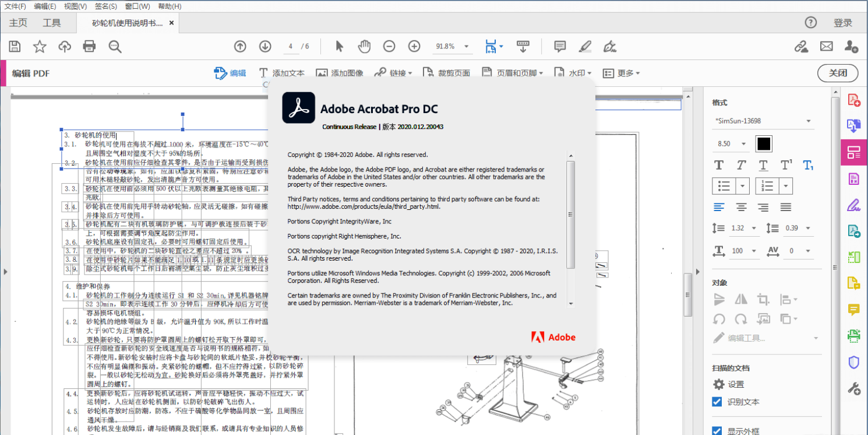The image size is (868, 435).
Task: Align text left
Action: (719, 207)
